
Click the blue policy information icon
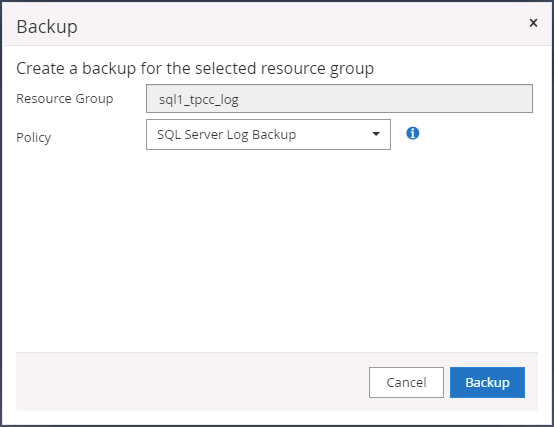412,134
